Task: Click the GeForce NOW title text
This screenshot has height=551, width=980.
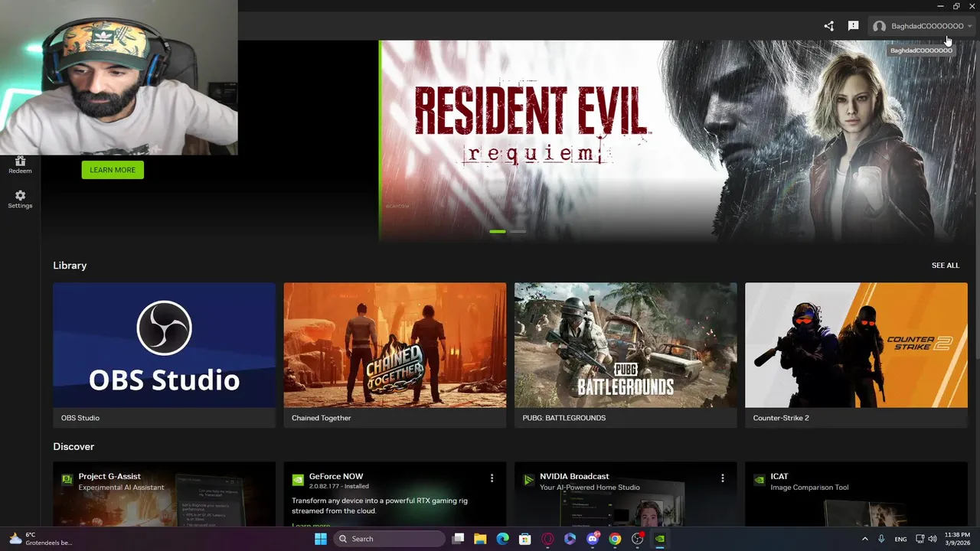Action: click(x=336, y=476)
